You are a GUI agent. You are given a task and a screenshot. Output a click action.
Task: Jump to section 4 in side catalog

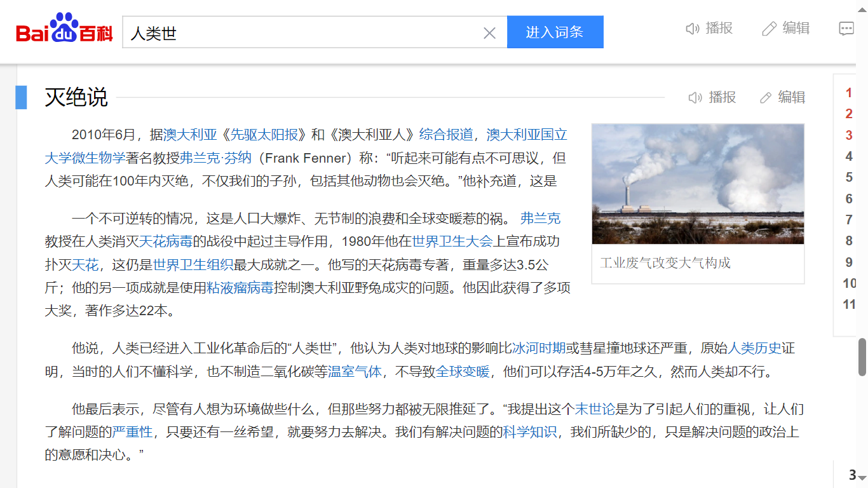[849, 156]
